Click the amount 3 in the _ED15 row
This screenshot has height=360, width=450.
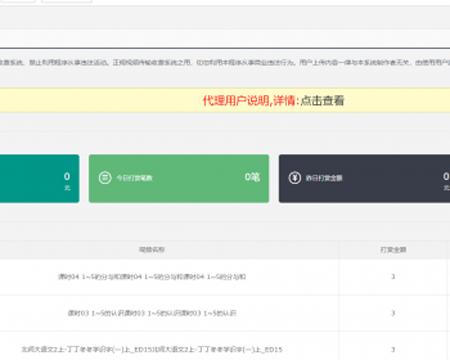[x=393, y=349]
